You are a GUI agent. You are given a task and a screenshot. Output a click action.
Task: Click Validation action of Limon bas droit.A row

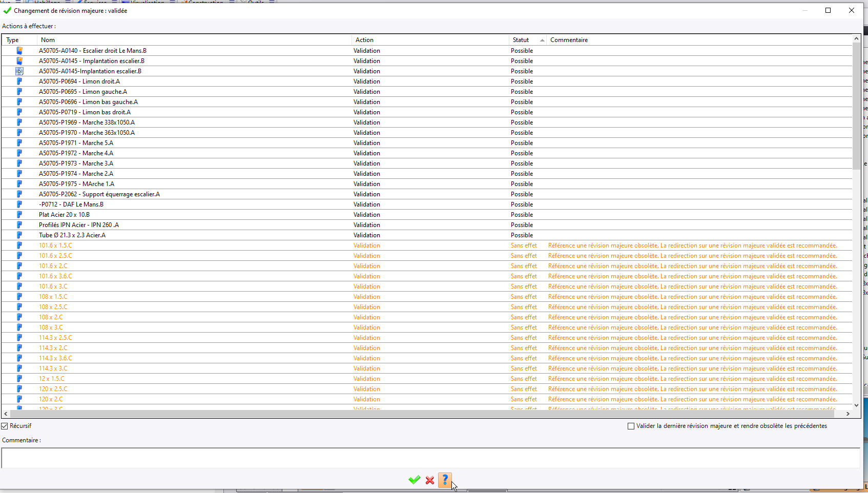pyautogui.click(x=367, y=112)
